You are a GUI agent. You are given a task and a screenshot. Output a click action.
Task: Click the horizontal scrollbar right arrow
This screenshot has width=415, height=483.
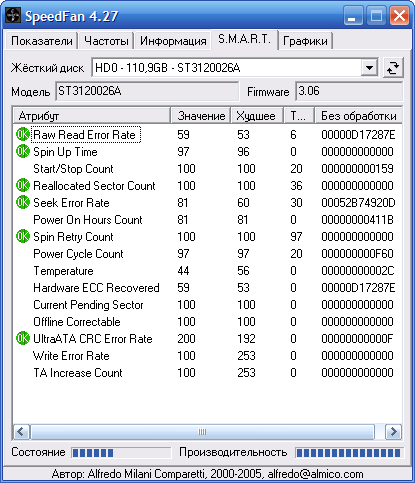point(393,432)
